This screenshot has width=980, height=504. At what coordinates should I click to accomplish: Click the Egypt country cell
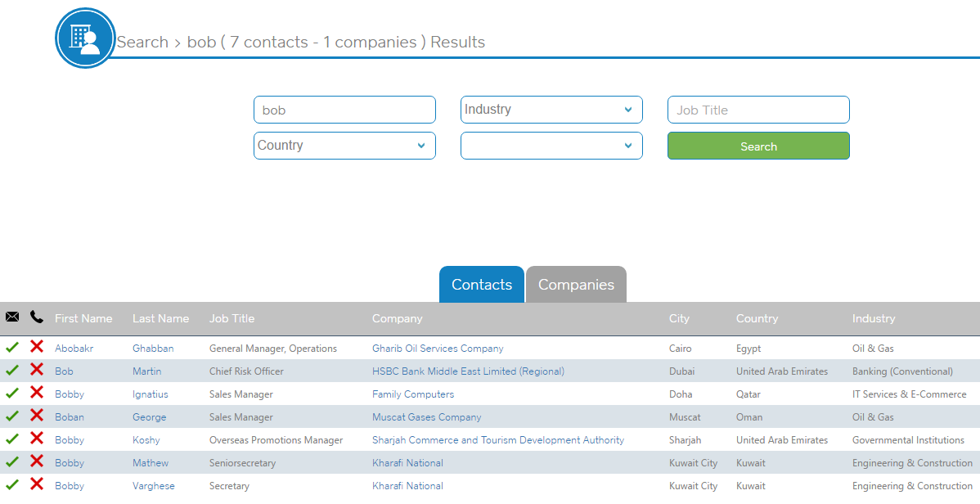pyautogui.click(x=748, y=349)
